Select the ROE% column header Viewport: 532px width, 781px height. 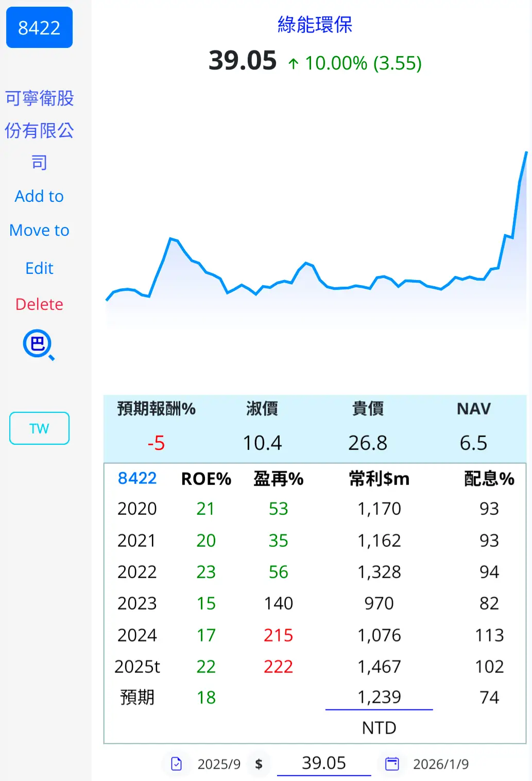pyautogui.click(x=206, y=479)
